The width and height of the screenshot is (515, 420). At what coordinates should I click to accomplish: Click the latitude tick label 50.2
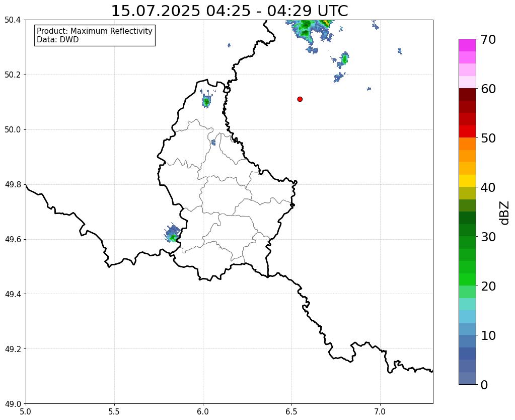(x=13, y=75)
